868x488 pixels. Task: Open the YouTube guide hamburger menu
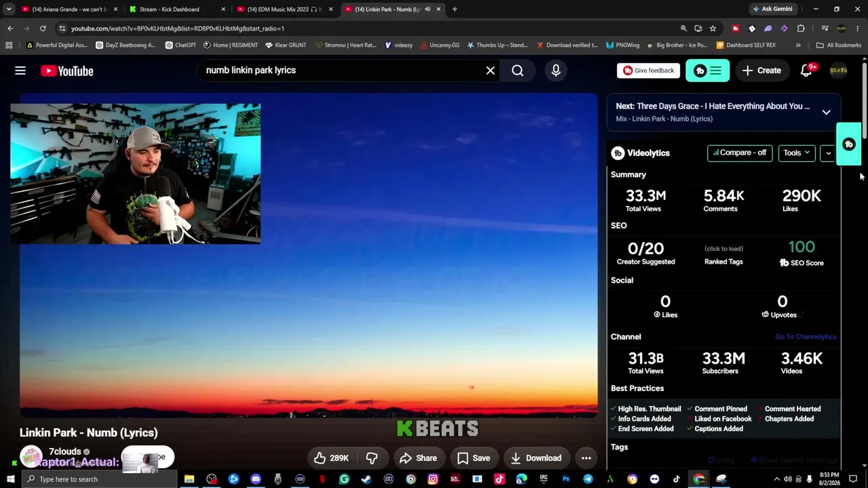[x=20, y=70]
